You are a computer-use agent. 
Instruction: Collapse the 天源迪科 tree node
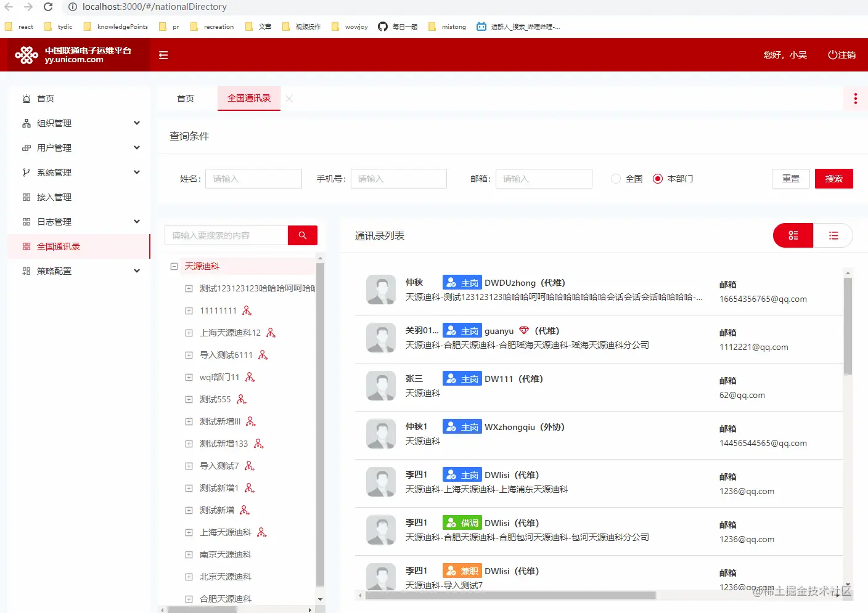coord(173,266)
